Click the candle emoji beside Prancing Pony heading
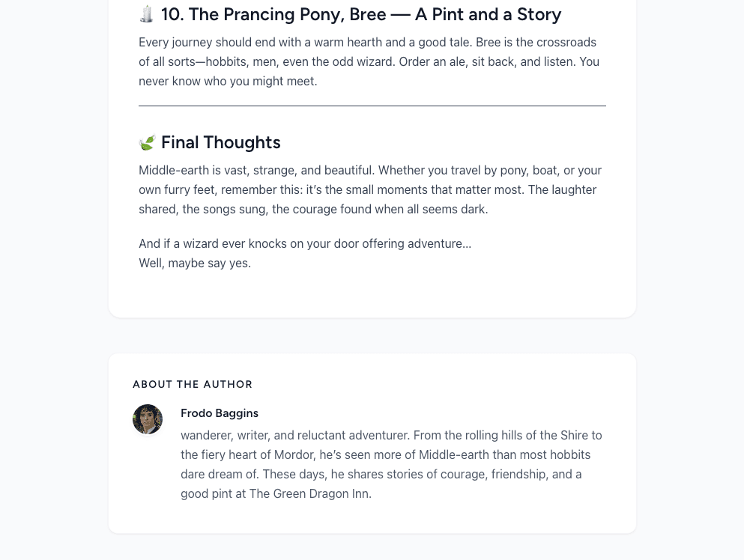Screen dimensions: 744x560 (x=147, y=14)
